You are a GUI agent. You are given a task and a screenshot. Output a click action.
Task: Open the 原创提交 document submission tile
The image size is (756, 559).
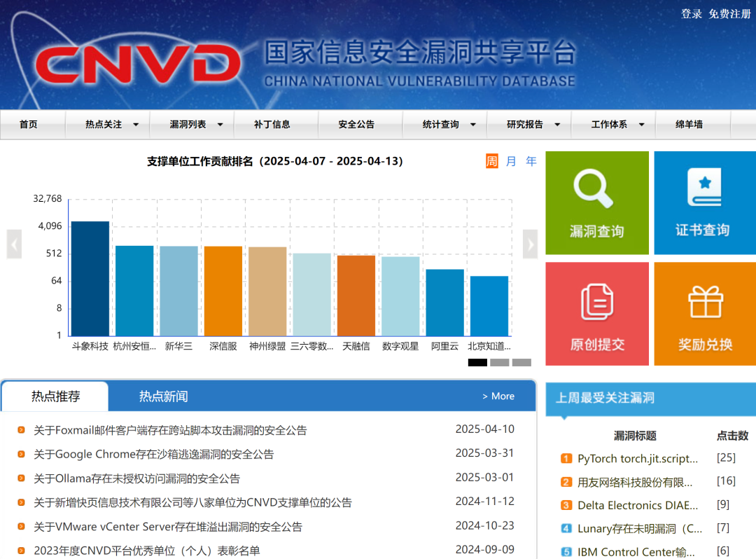point(596,313)
